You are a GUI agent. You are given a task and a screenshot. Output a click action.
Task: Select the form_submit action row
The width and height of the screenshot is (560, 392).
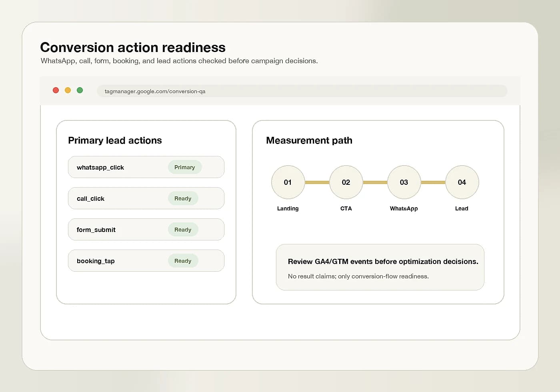point(146,230)
